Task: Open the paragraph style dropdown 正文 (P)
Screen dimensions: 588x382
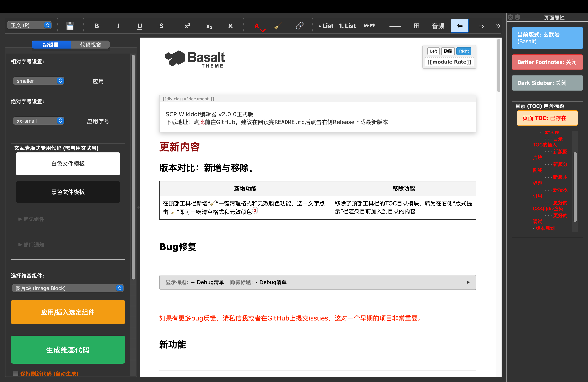Action: 29,25
